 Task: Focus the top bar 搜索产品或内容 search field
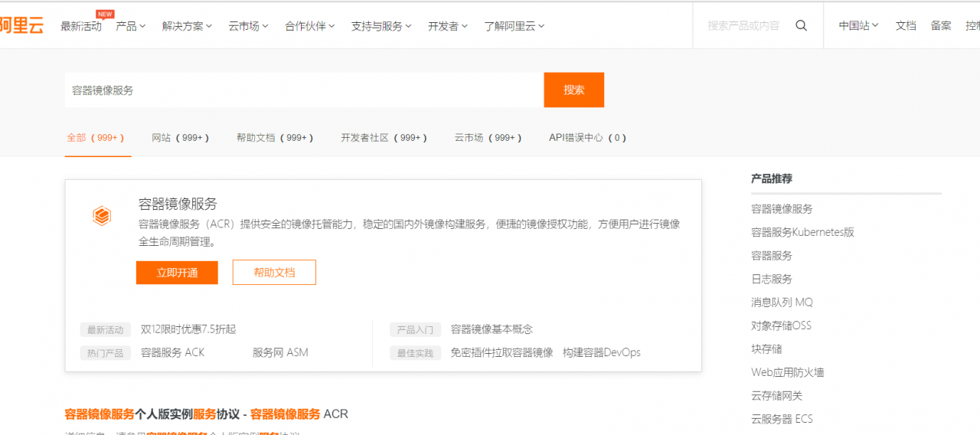coord(743,25)
